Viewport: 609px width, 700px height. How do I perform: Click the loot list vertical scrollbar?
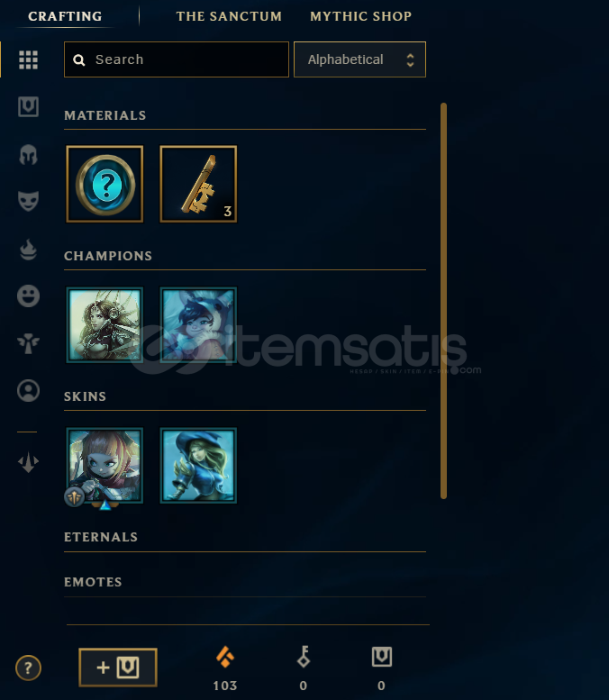coord(443,300)
